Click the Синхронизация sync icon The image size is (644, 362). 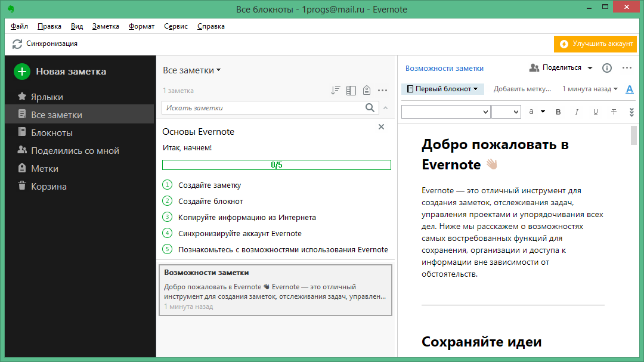coord(17,44)
